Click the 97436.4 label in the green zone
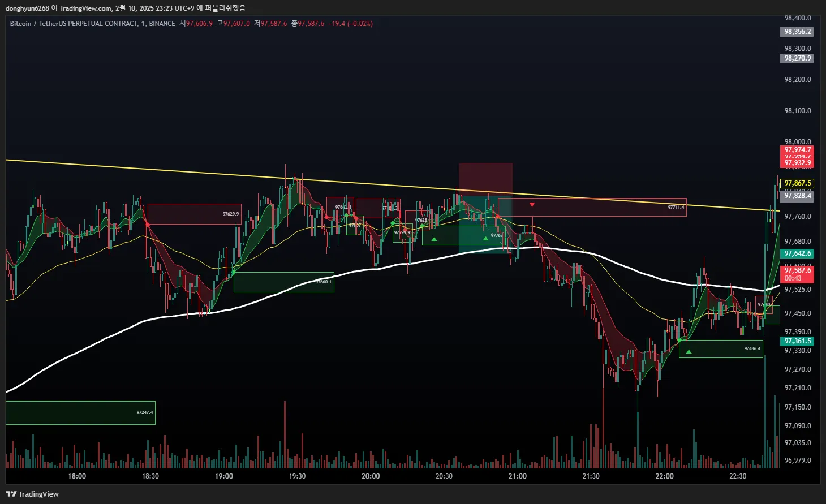826x504 pixels. click(752, 348)
